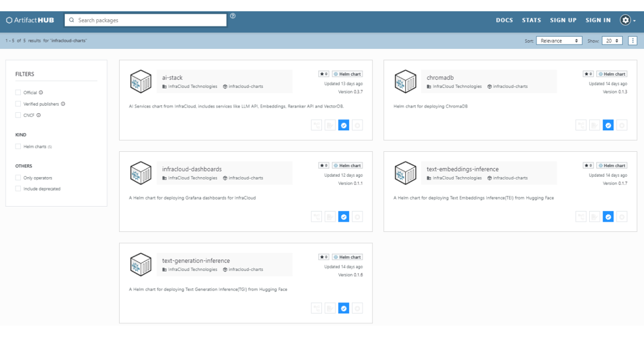Viewport: 644px width, 337px height.
Task: Click Helm chart badge on ai-stack
Action: tap(347, 74)
